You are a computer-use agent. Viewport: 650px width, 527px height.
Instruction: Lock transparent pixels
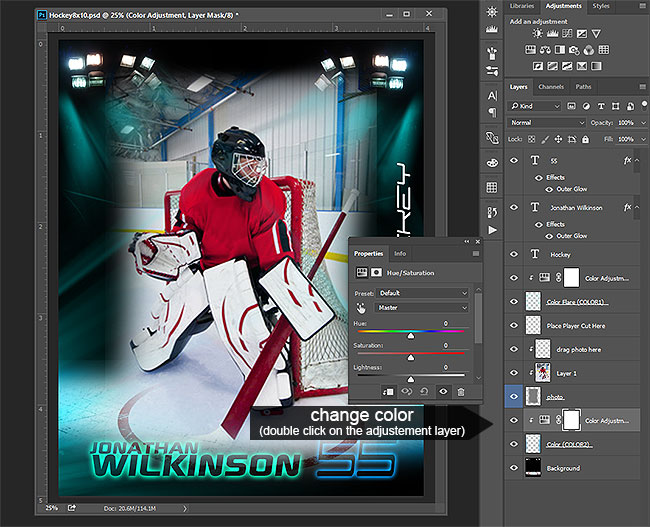tap(531, 139)
